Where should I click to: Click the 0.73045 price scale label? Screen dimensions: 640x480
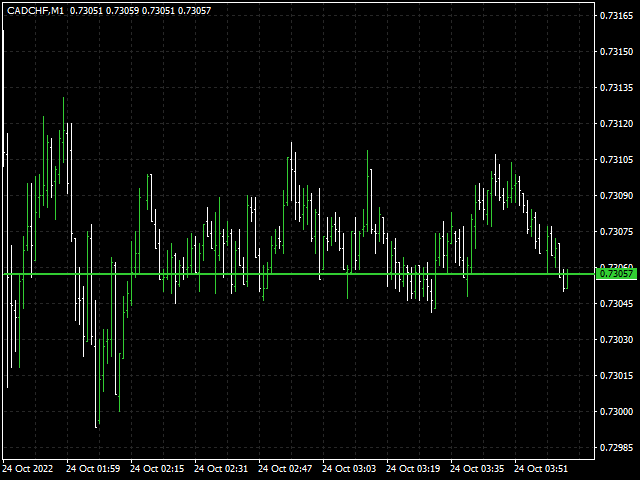click(x=616, y=303)
